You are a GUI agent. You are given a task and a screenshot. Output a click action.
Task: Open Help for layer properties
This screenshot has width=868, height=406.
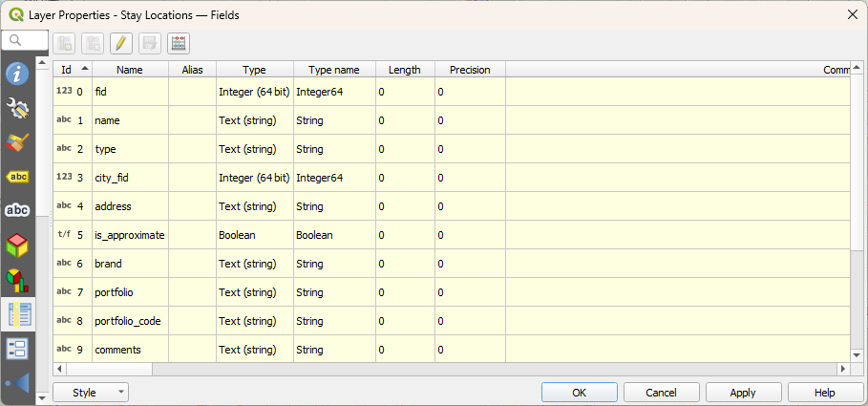[x=824, y=393]
